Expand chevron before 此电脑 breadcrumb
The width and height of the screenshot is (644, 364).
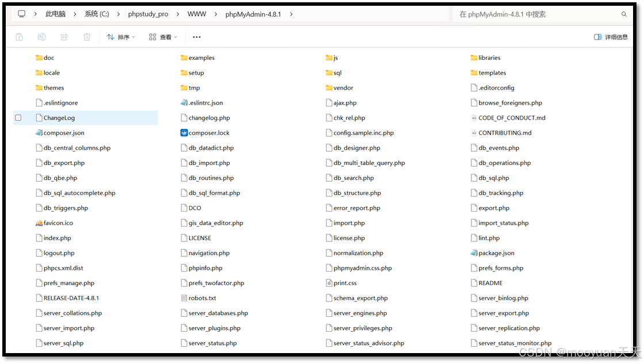coord(35,14)
